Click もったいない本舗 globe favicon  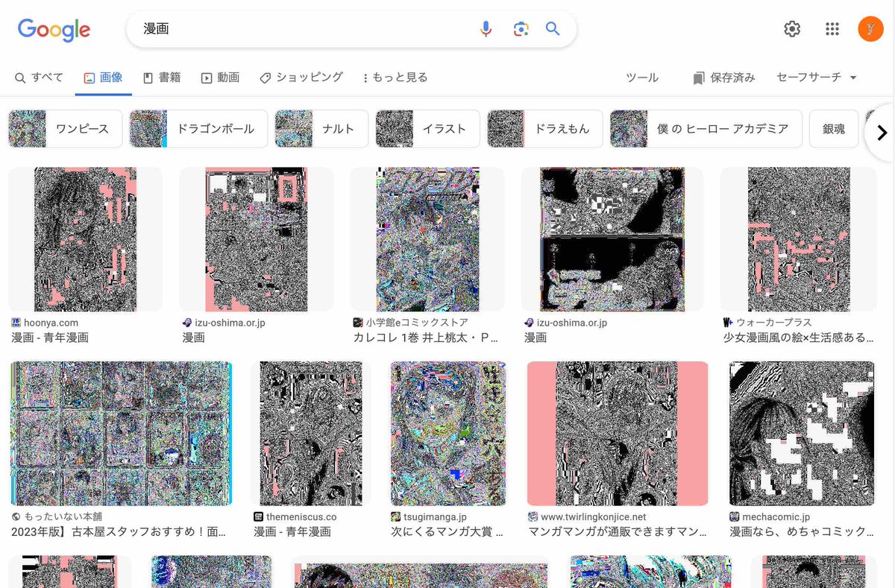click(16, 516)
